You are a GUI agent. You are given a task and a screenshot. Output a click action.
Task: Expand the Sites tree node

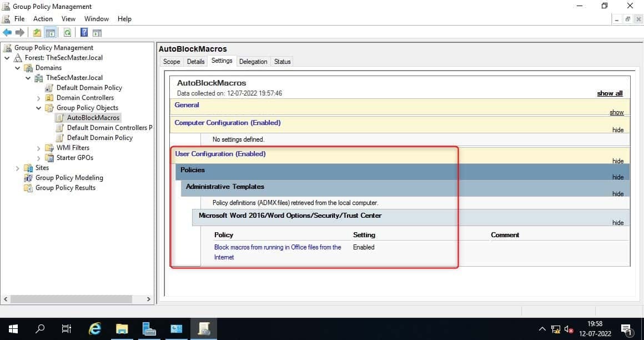click(x=18, y=168)
